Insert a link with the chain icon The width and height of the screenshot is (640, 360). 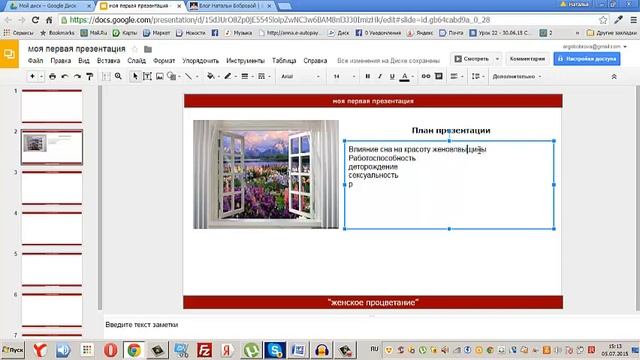426,76
